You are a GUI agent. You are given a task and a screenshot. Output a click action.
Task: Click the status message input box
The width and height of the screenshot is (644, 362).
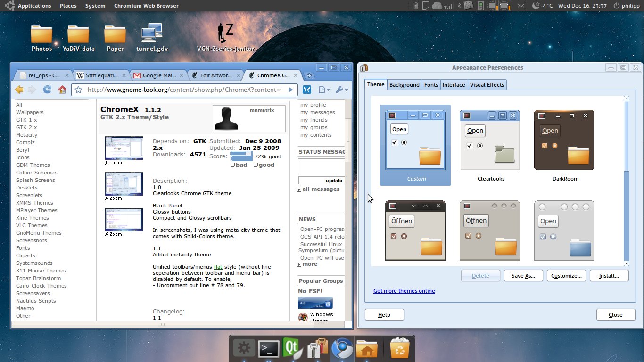click(322, 166)
